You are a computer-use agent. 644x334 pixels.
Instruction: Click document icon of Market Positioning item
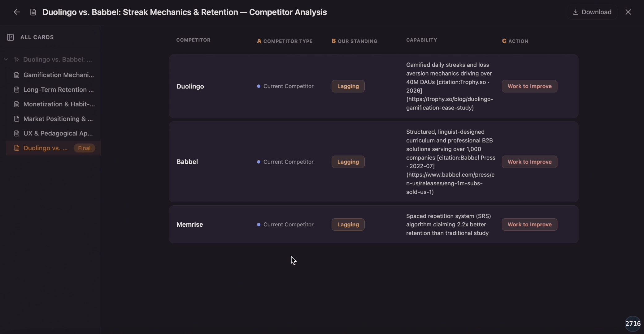point(17,119)
